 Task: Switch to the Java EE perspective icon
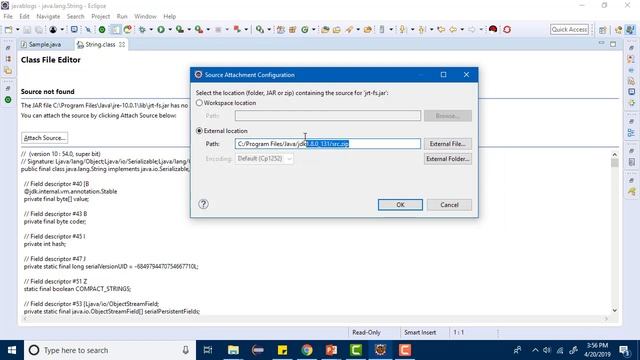click(x=618, y=30)
